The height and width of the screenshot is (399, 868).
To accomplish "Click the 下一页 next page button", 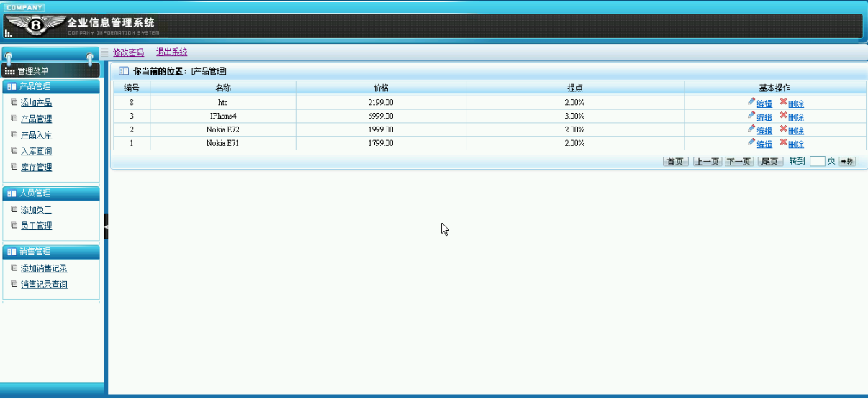I will 739,162.
